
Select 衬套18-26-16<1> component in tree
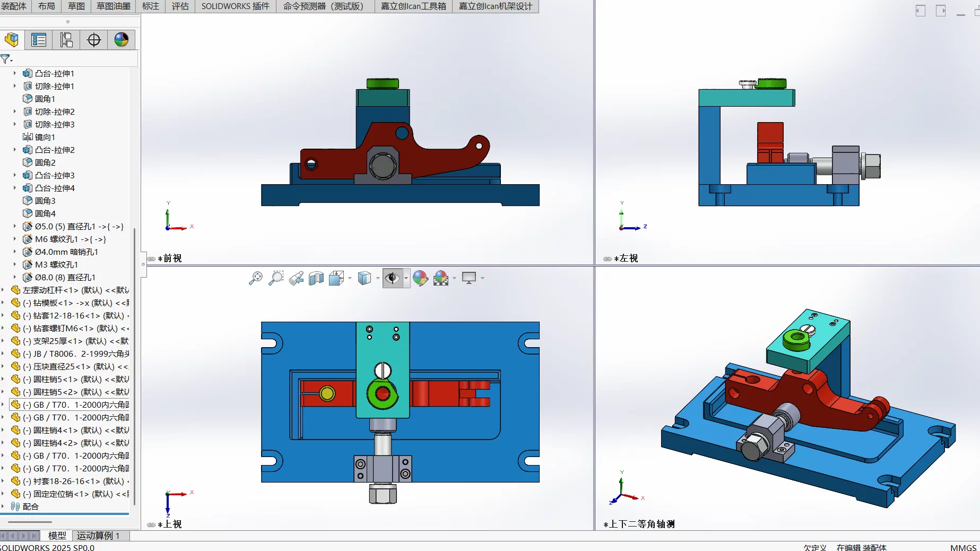pos(70,481)
